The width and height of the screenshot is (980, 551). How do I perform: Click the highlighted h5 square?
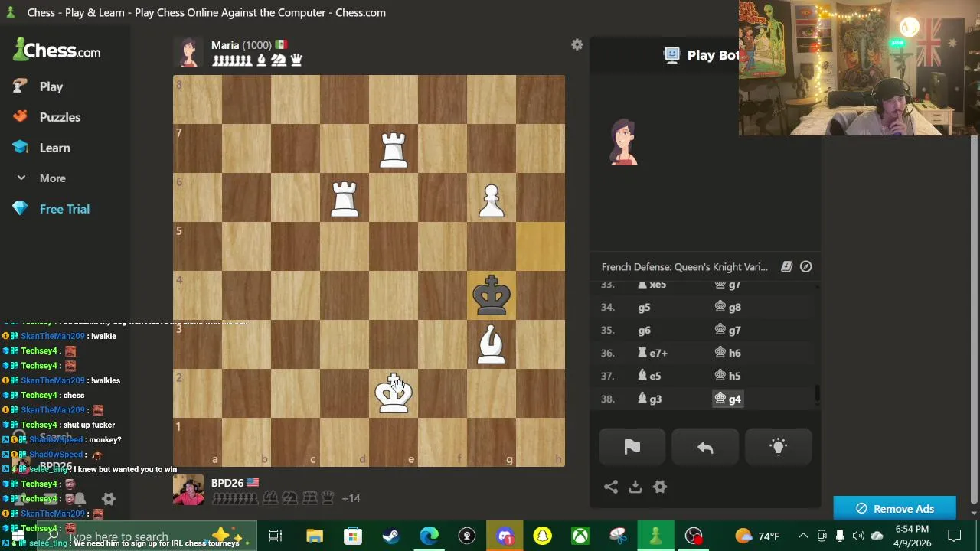(x=541, y=246)
